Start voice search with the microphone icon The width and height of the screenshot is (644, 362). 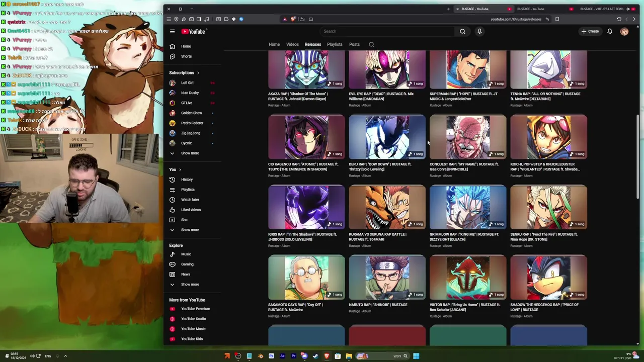point(479,31)
